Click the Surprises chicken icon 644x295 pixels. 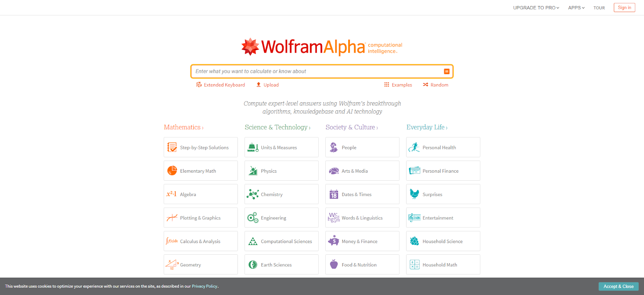(x=415, y=194)
